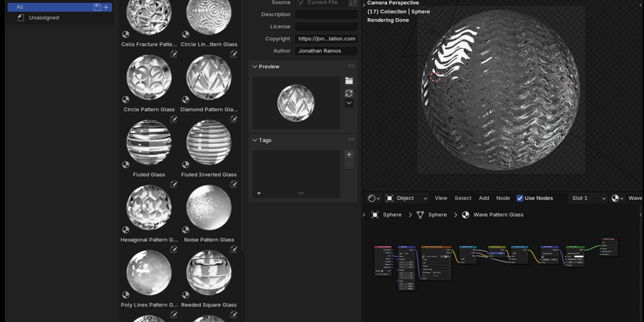644x322 pixels.
Task: Click the Copyright URL field
Action: 326,39
